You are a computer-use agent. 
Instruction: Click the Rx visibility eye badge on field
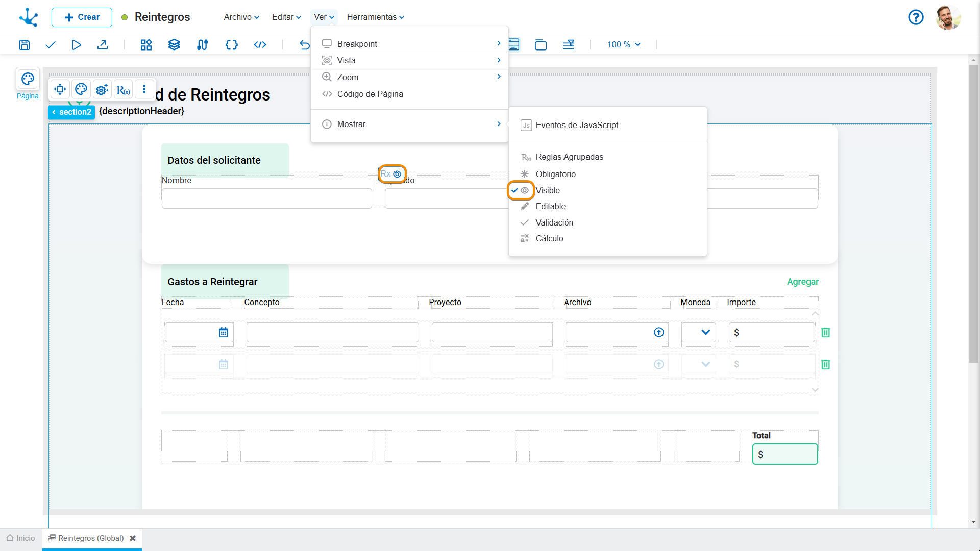coord(391,174)
